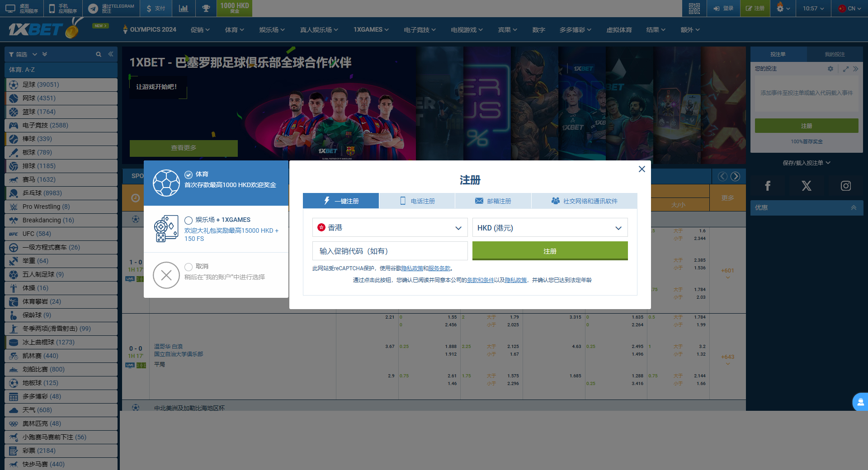868x470 pixels.
Task: Expand +601 more markets
Action: [727, 273]
